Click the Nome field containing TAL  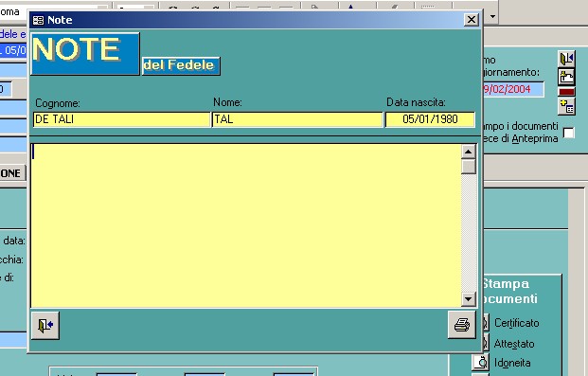click(x=297, y=119)
